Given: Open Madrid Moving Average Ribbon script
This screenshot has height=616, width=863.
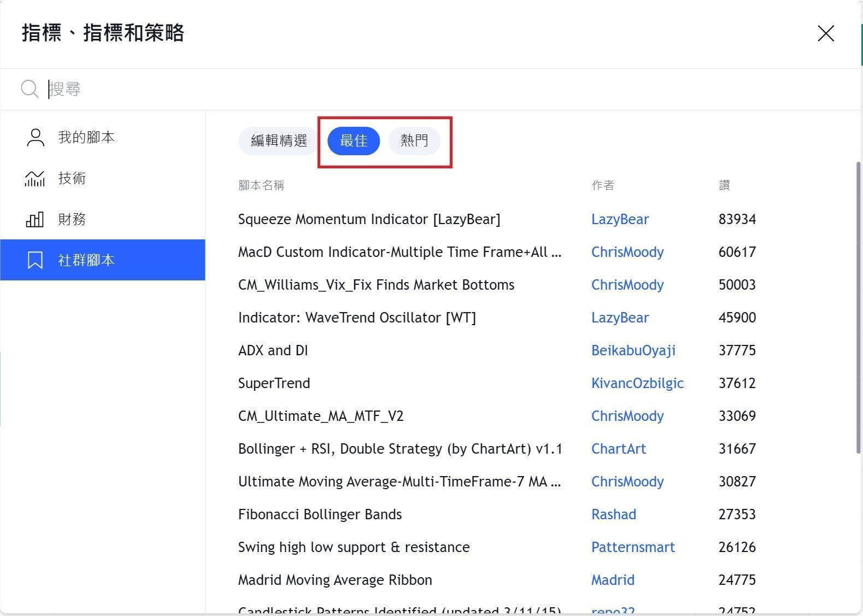Looking at the screenshot, I should point(335,580).
